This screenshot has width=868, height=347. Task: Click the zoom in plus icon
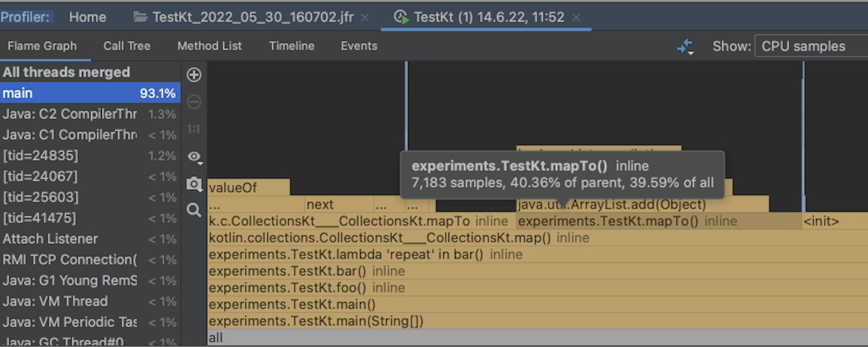194,75
